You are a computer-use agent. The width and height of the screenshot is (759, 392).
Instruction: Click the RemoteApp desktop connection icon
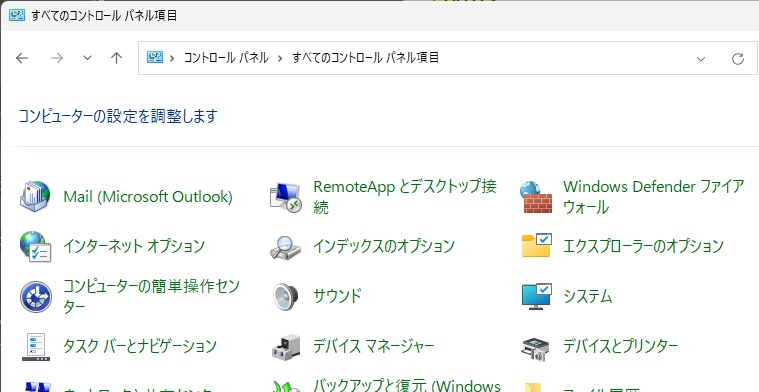(286, 197)
